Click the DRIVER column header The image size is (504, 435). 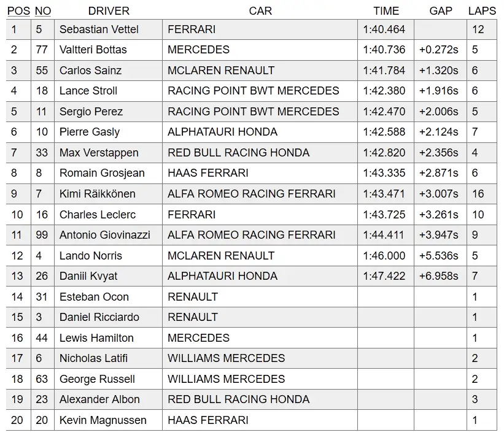(109, 11)
